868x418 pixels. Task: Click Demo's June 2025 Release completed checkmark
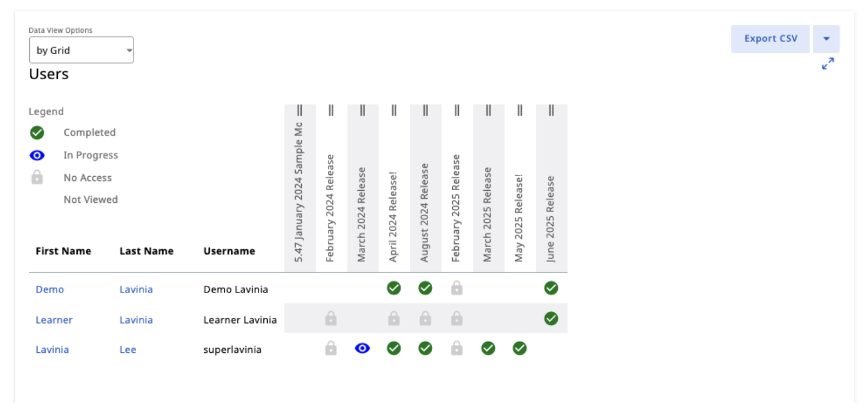[x=551, y=288]
